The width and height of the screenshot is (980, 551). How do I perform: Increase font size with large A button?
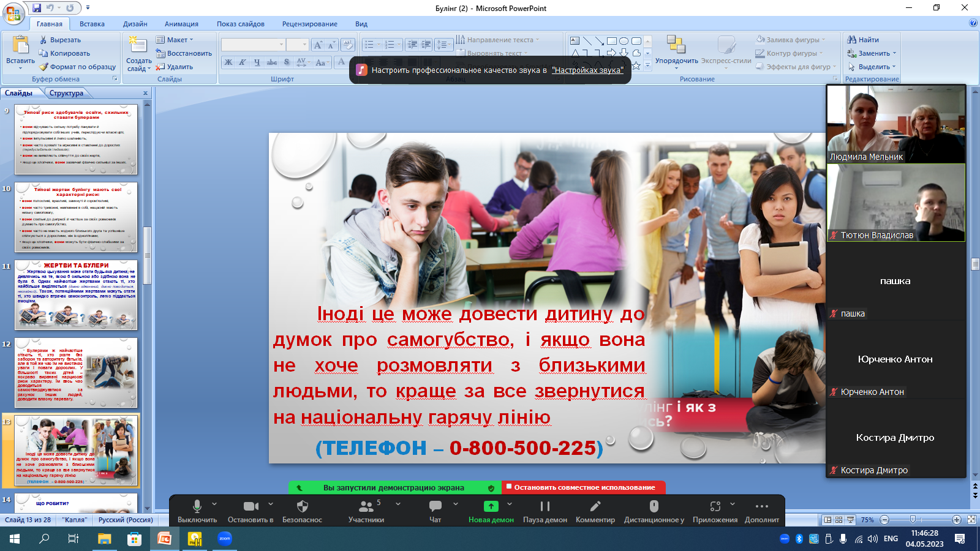pyautogui.click(x=317, y=45)
